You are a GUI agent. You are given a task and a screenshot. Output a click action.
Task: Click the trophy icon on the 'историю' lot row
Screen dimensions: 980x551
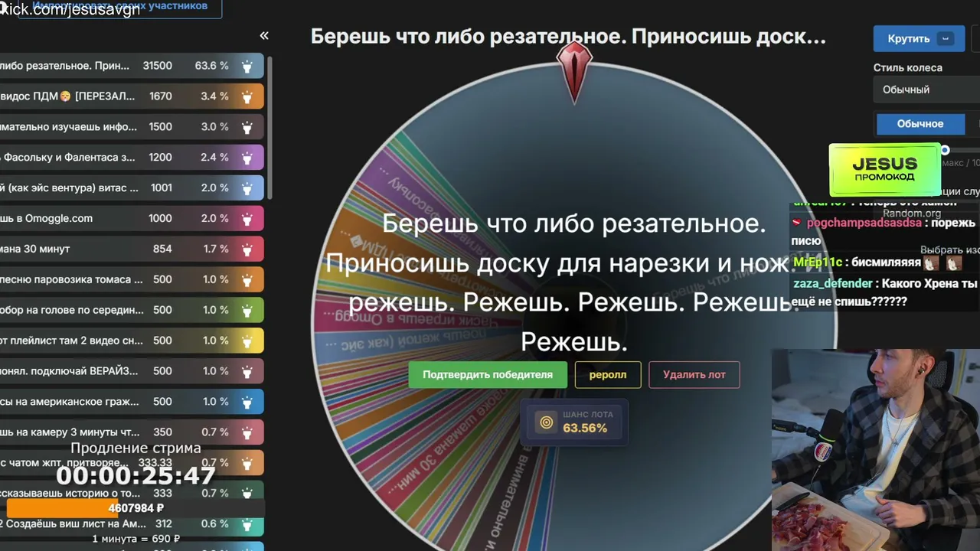pyautogui.click(x=247, y=494)
